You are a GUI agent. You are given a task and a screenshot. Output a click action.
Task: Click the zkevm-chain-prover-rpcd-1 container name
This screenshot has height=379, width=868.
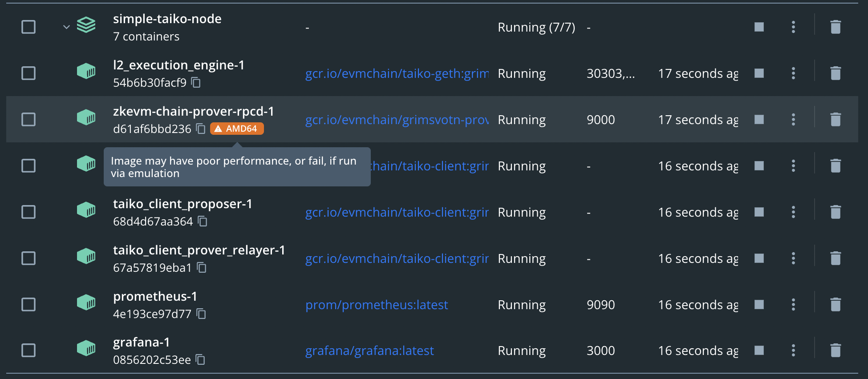[x=193, y=112]
